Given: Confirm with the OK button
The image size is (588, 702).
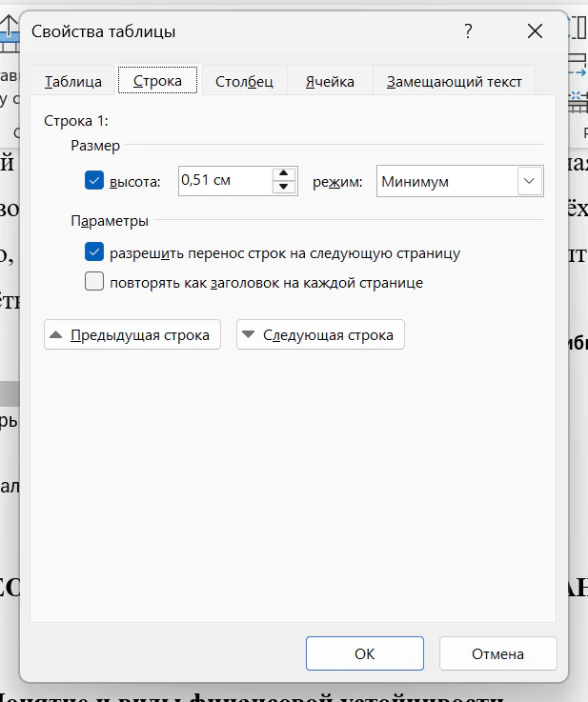Looking at the screenshot, I should [x=365, y=653].
